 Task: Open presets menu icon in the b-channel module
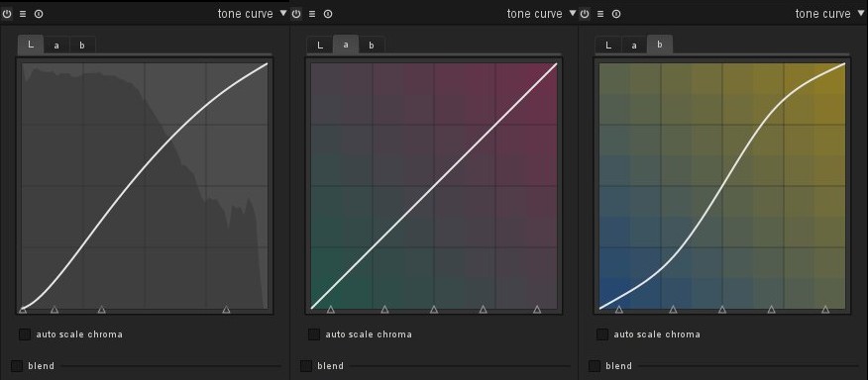tap(600, 14)
